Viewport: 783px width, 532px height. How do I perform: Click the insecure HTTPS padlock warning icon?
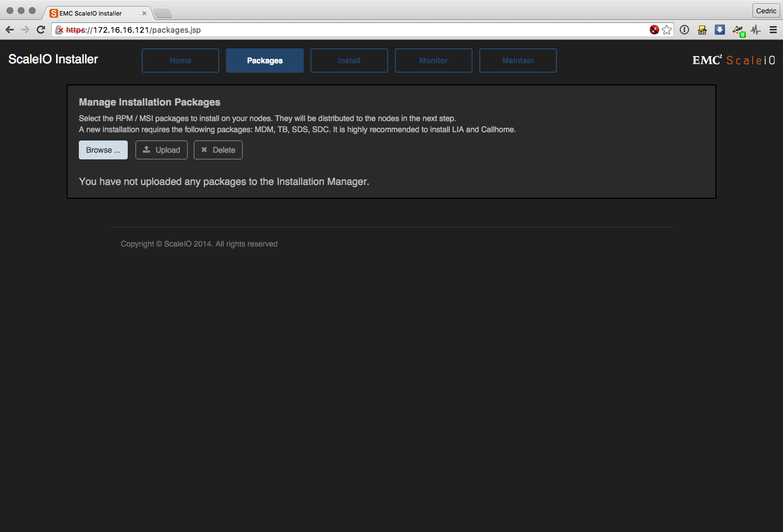click(x=59, y=30)
